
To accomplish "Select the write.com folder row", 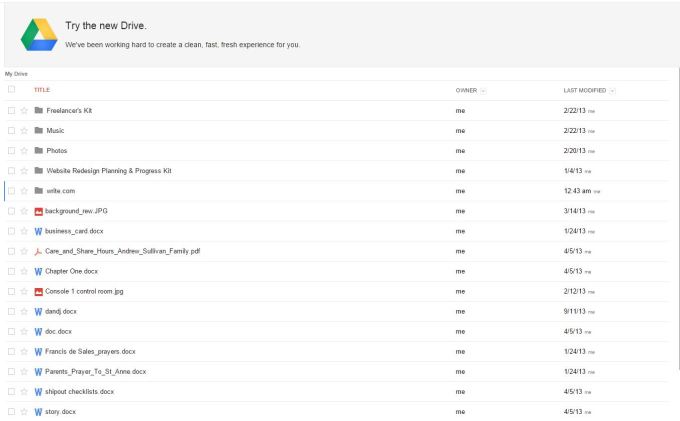I will [336, 191].
